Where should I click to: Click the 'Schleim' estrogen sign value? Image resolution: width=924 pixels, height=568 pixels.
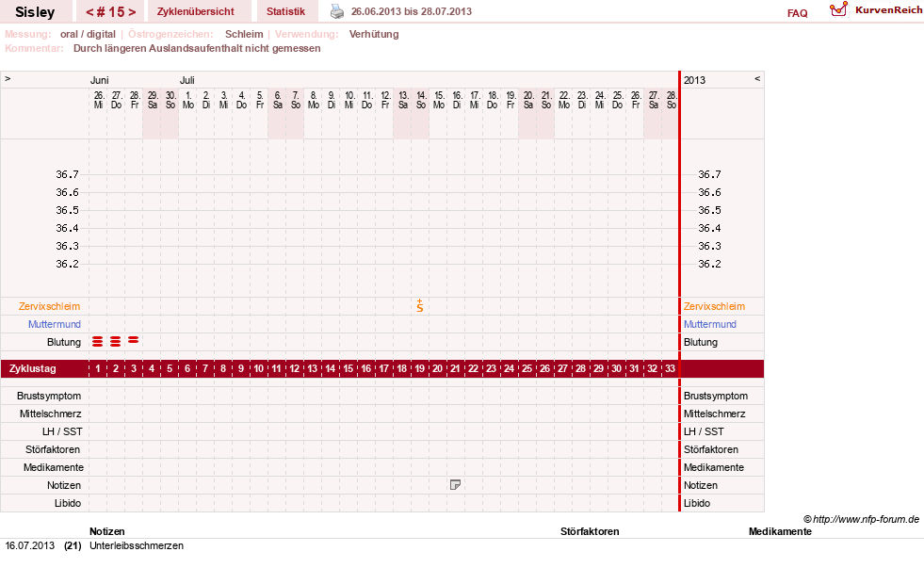point(244,34)
